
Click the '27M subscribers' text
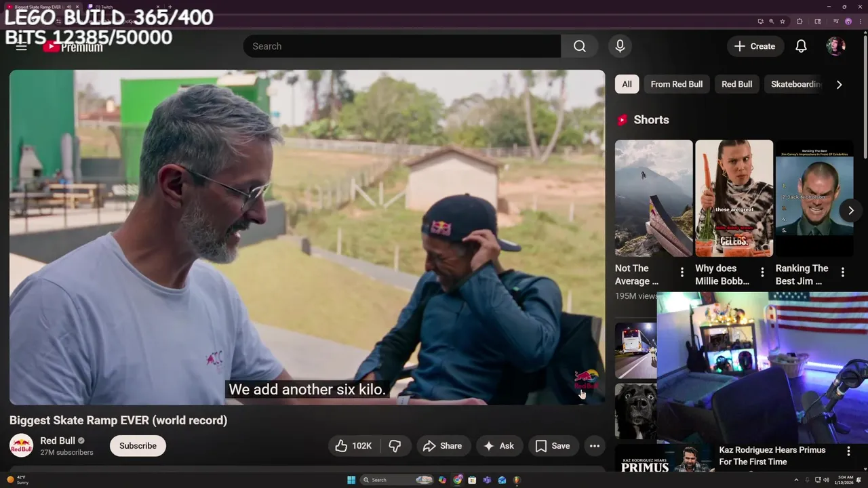point(66,452)
